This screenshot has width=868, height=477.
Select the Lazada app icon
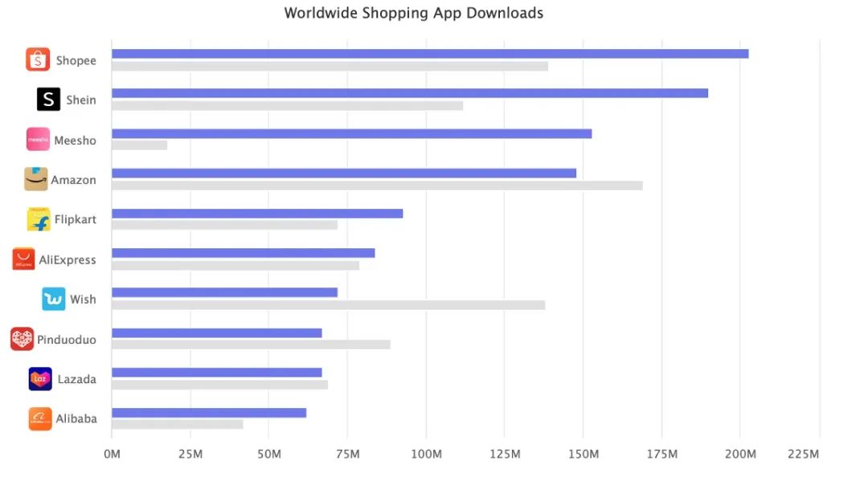[40, 379]
